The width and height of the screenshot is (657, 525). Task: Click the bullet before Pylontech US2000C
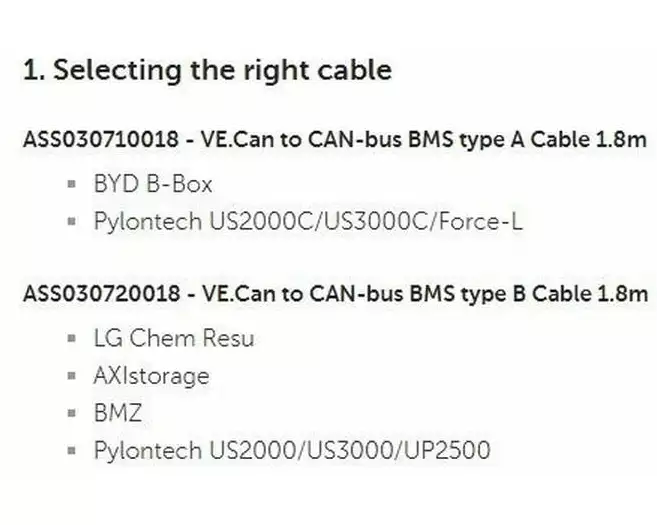[x=71, y=221]
